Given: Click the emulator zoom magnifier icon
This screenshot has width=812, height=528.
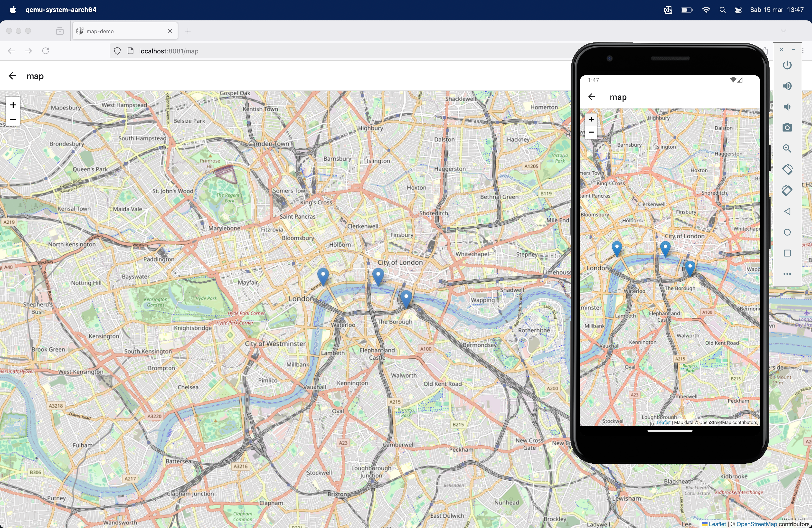Looking at the screenshot, I should tap(787, 148).
